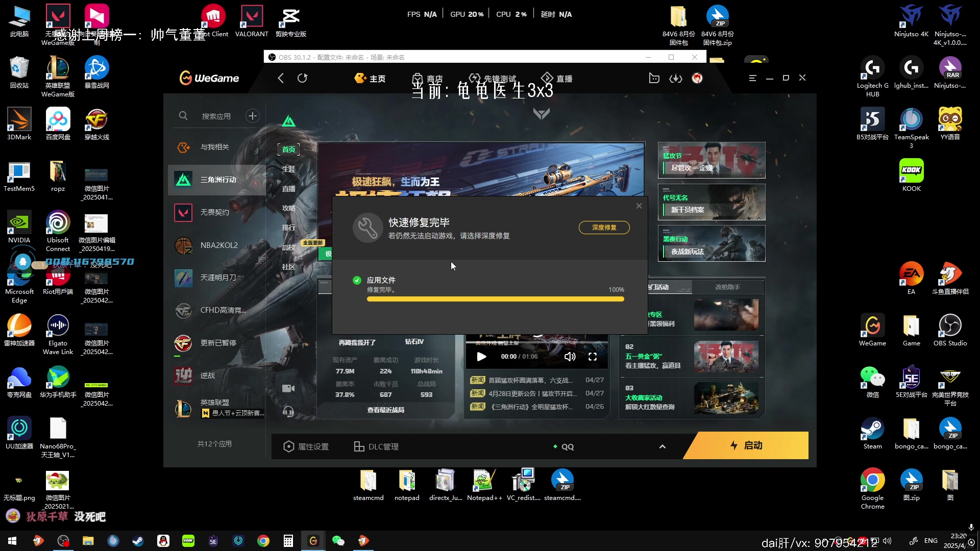980x551 pixels.
Task: Expand the QQ login region chevron
Action: click(663, 446)
